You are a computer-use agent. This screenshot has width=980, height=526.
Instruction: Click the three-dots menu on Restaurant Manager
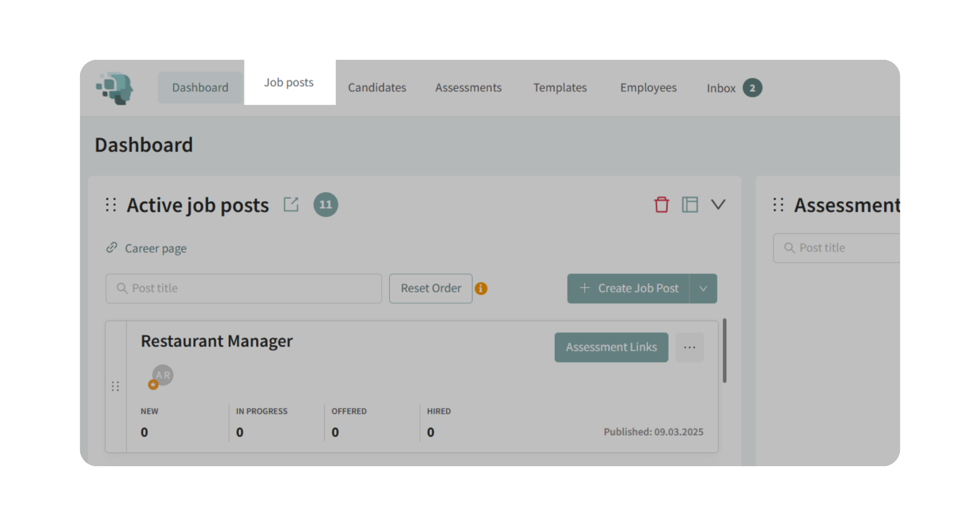[x=689, y=347]
